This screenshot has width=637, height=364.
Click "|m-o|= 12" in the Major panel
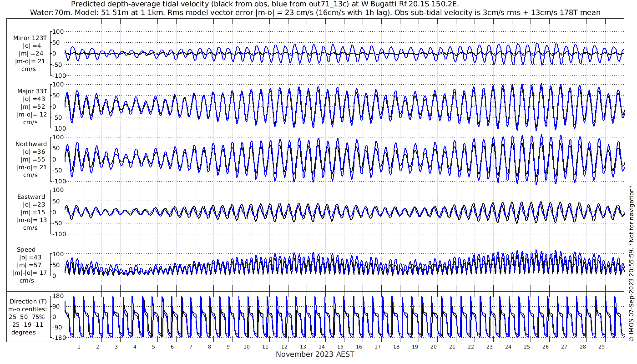tap(31, 115)
